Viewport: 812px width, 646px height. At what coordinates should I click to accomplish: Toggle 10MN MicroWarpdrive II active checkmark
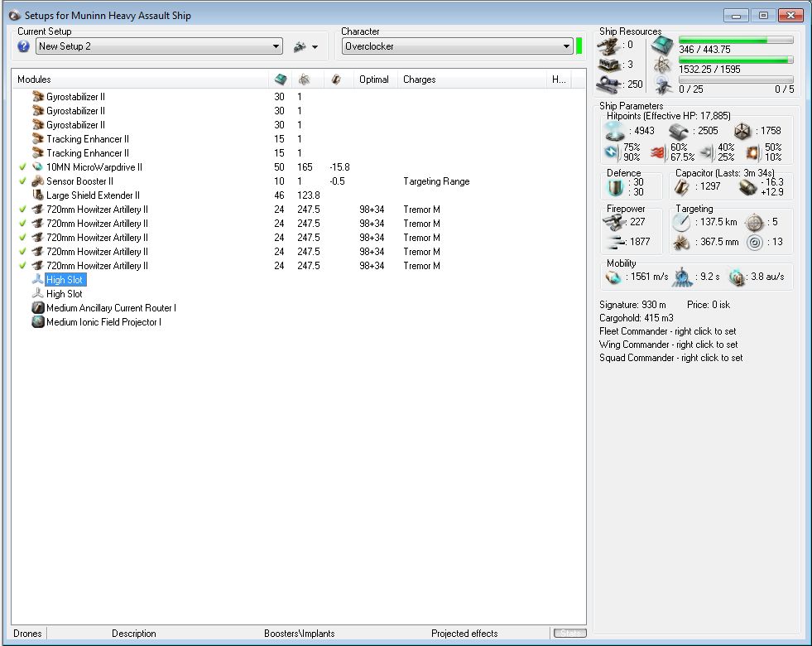pyautogui.click(x=22, y=166)
